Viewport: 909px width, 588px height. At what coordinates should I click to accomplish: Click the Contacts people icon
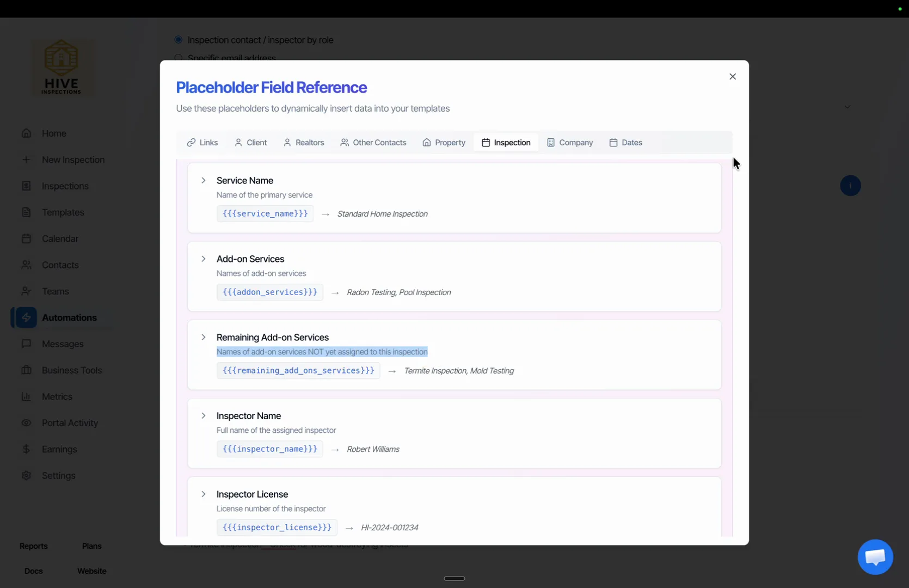[26, 265]
